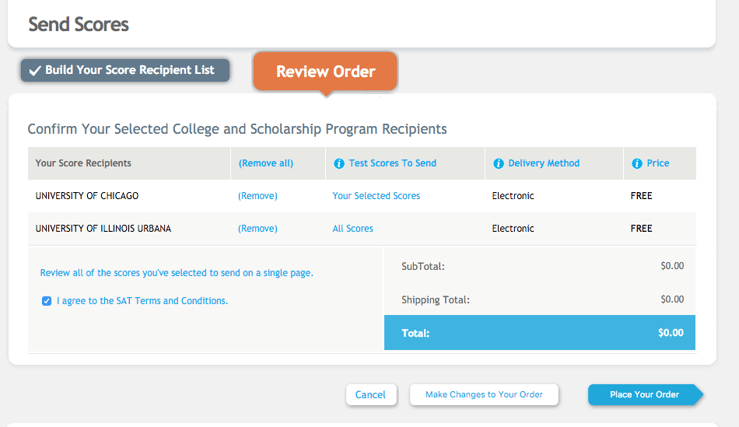Remove University of Chicago from recipients
Image resolution: width=739 pixels, height=427 pixels.
[x=257, y=196]
